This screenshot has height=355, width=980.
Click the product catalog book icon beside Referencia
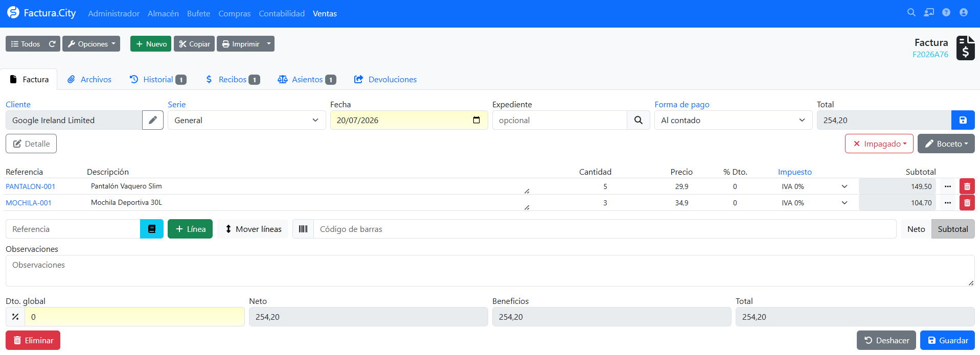152,229
